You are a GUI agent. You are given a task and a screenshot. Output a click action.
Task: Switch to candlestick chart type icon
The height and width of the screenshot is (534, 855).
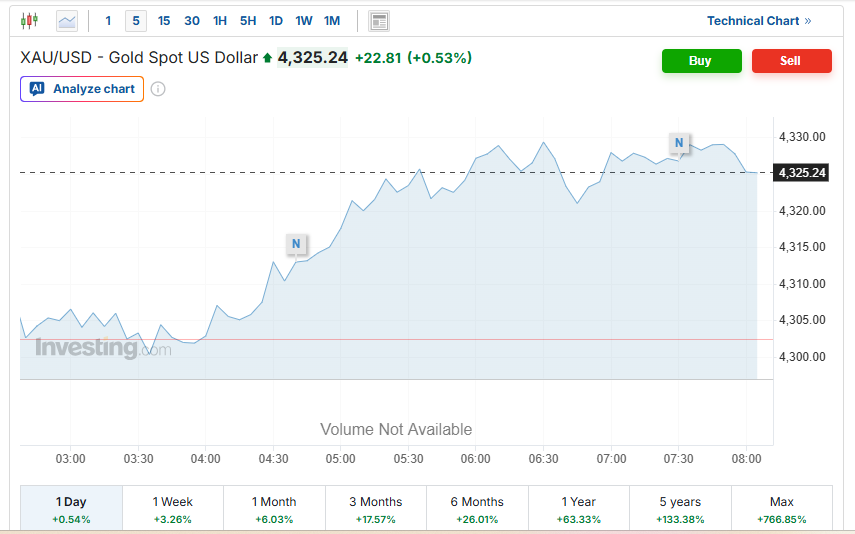(30, 20)
